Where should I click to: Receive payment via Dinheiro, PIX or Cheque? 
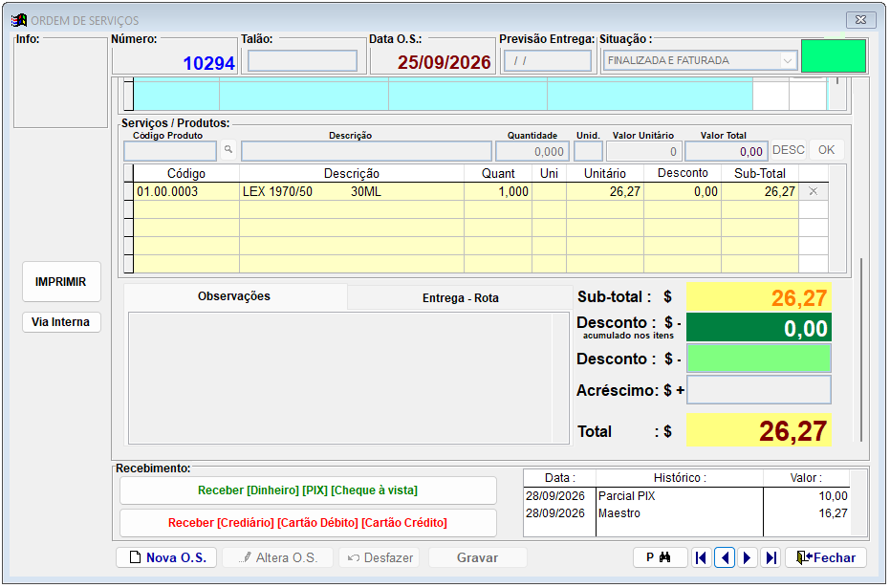308,490
